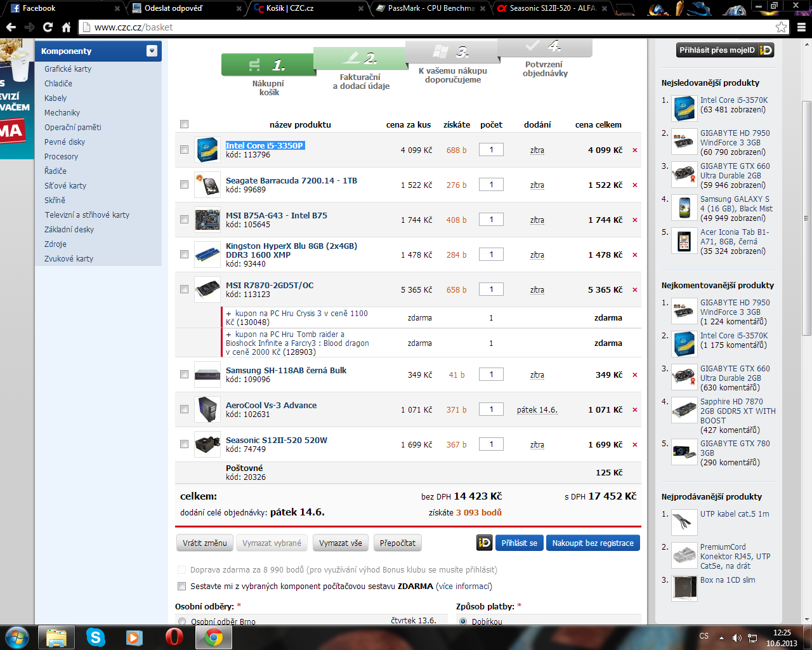Remove Intel Core i5-3350P from the basket
812x650 pixels.
(635, 150)
